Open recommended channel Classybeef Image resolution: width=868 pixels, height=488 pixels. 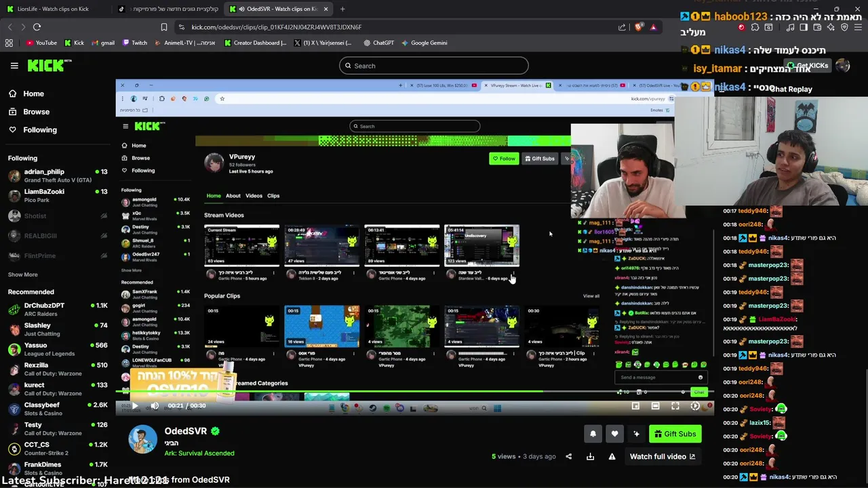[x=57, y=409]
